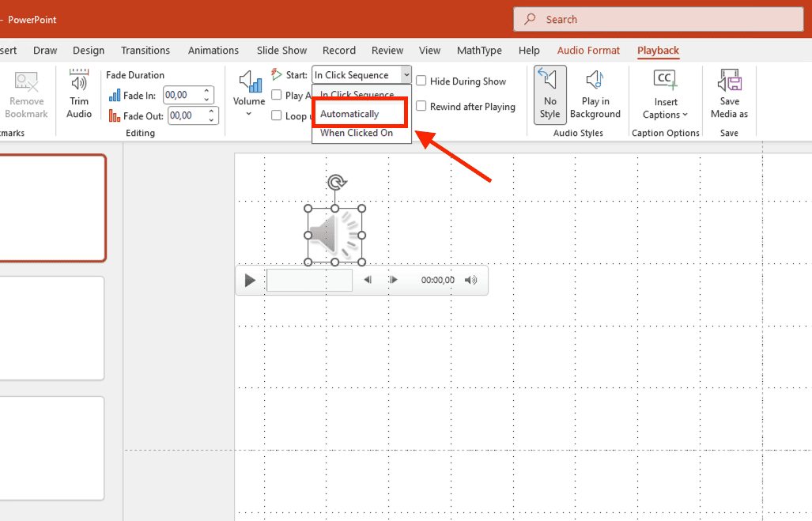Apply the No Style audio style

coord(550,95)
